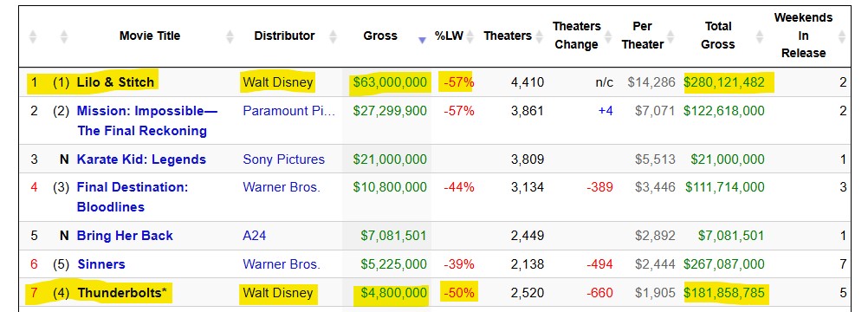Open the Sinners movie link
The image size is (868, 312).
click(x=101, y=264)
